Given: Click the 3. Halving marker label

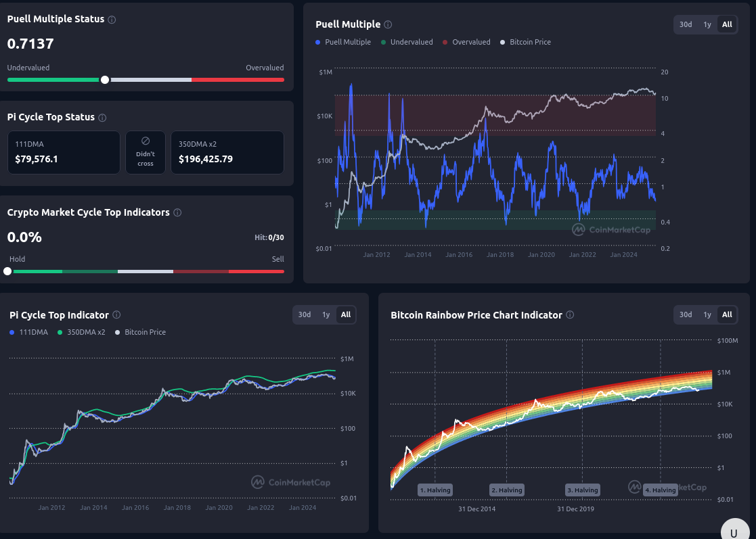Looking at the screenshot, I should (583, 490).
